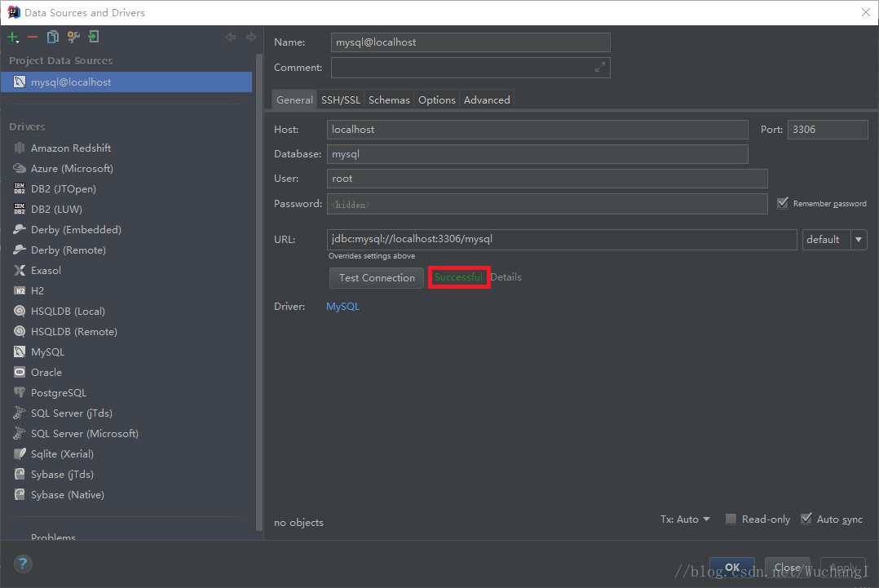
Task: Switch to the Advanced tab
Action: point(487,99)
